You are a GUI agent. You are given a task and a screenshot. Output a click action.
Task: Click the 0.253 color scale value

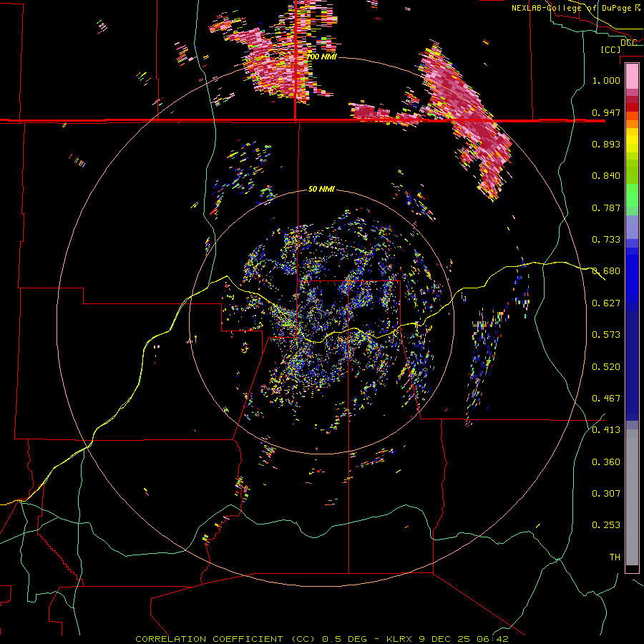pyautogui.click(x=606, y=525)
